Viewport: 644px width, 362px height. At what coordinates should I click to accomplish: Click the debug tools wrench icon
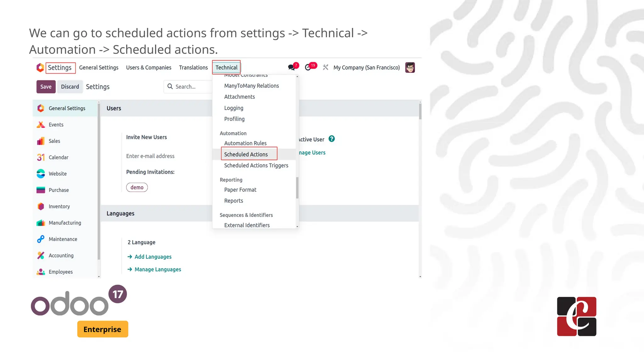[x=325, y=68]
